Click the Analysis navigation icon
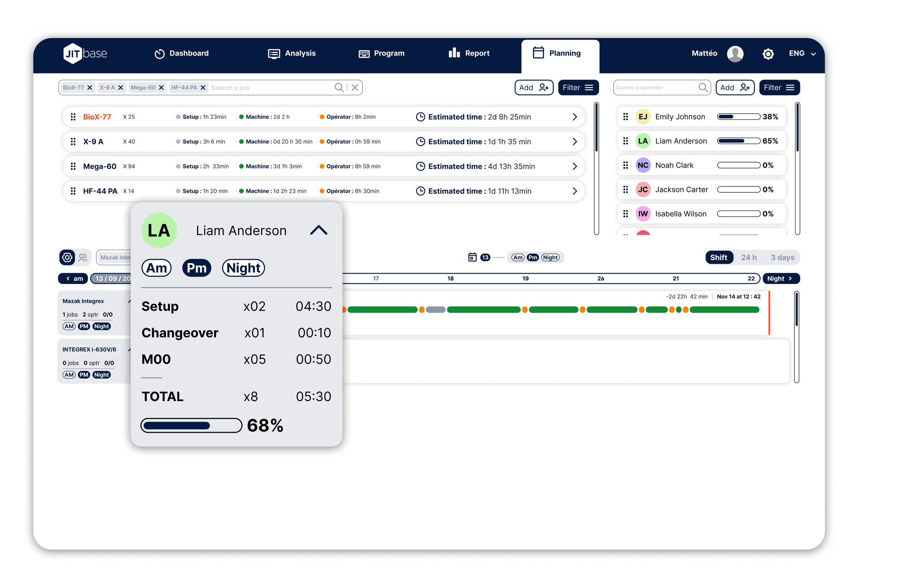 click(275, 54)
